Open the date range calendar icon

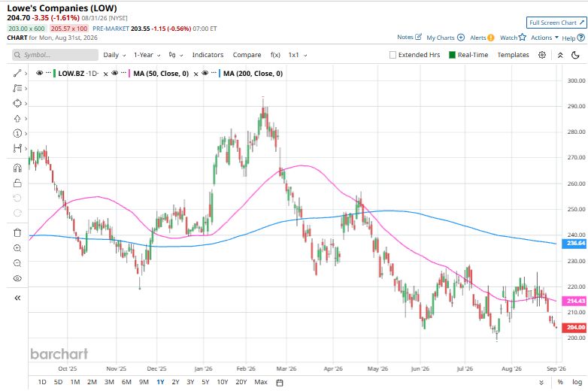(280, 383)
